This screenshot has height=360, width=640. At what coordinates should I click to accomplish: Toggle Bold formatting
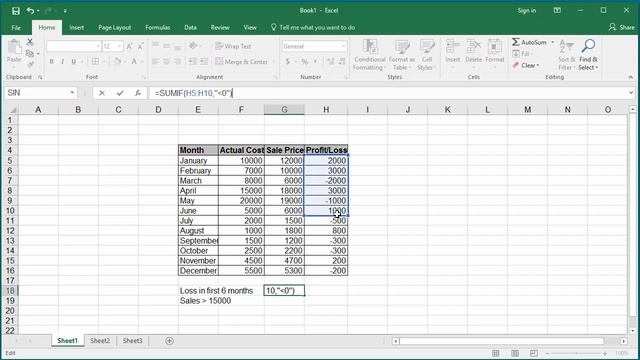coord(51,62)
